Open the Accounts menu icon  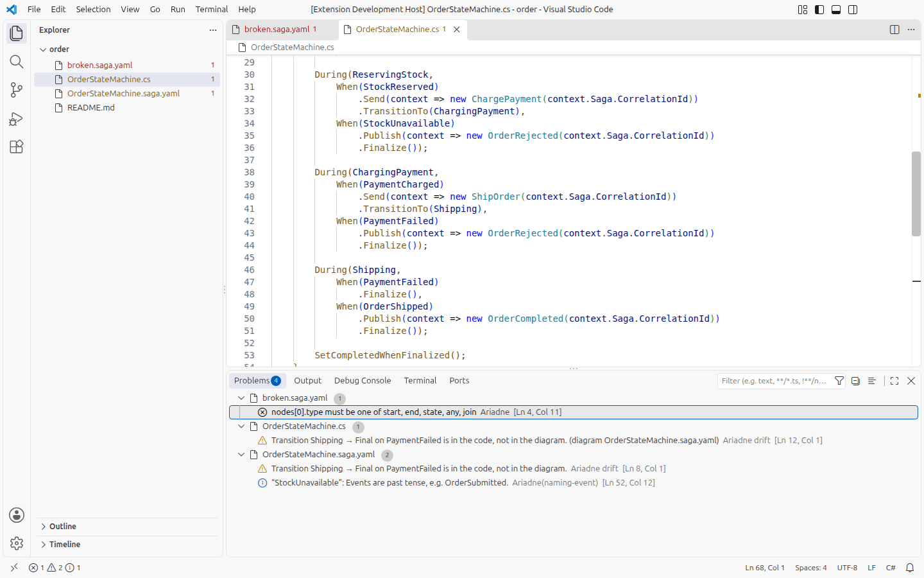(17, 515)
